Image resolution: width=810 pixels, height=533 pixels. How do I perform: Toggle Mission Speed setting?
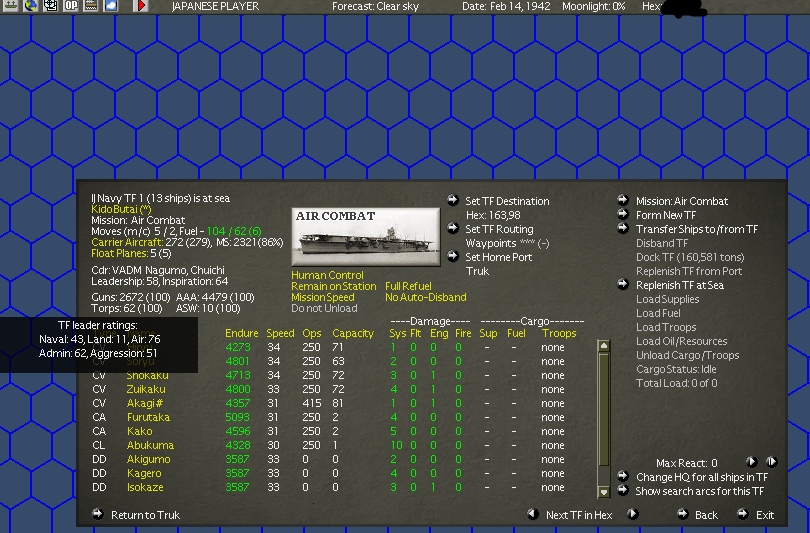[322, 297]
